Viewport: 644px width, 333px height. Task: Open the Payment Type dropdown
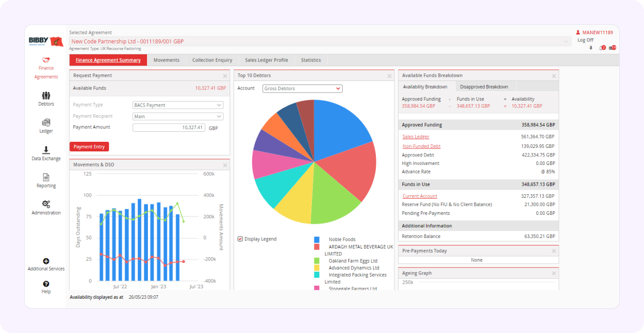click(178, 105)
